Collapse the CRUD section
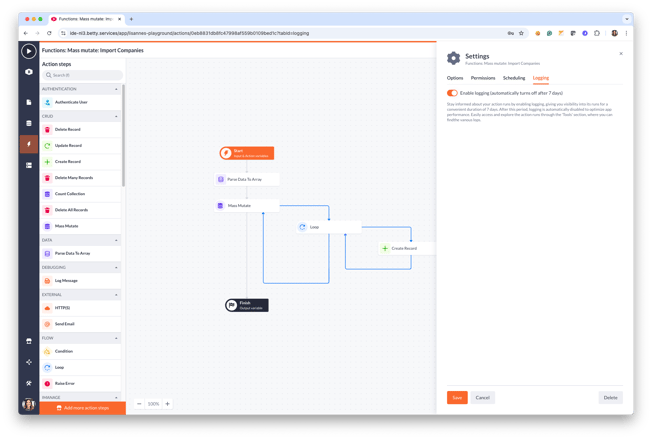This screenshot has height=439, width=652. point(117,116)
